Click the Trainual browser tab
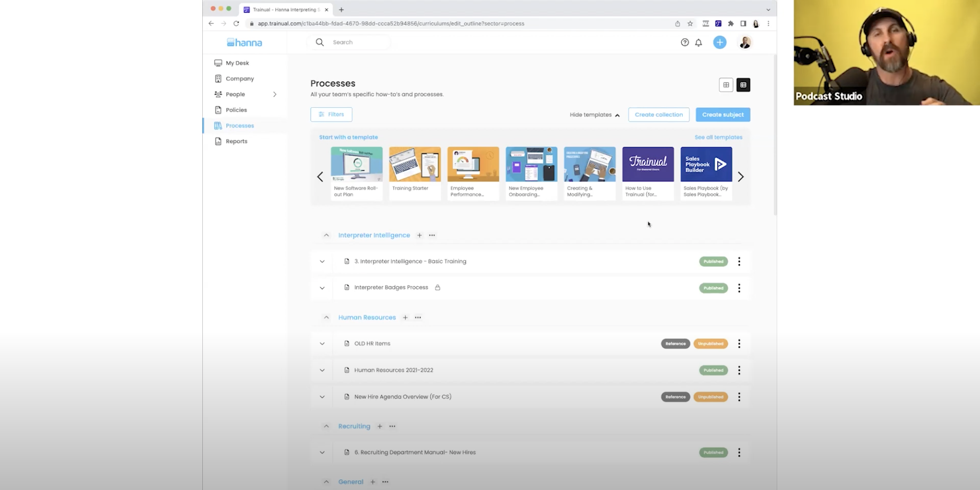The image size is (980, 490). 283,9
